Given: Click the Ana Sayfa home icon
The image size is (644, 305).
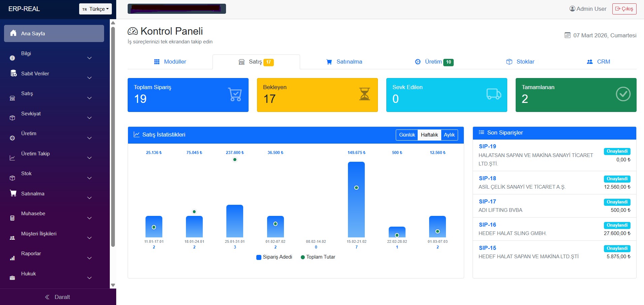Looking at the screenshot, I should [13, 33].
